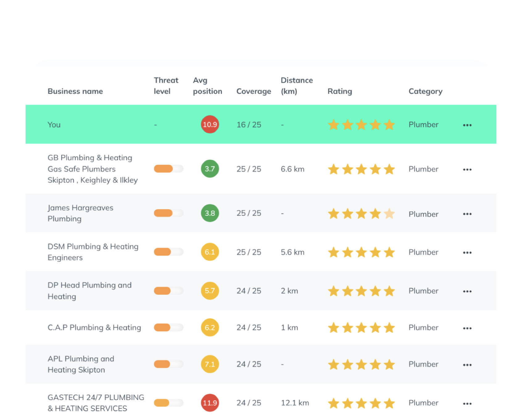Click Plumber category for James Hargreaves Plumbing
The width and height of the screenshot is (522, 420).
point(423,214)
